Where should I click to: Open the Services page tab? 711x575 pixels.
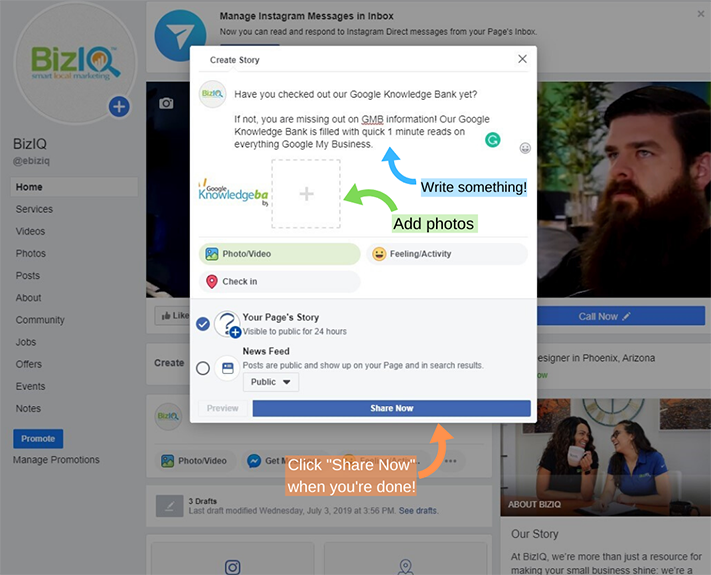(x=34, y=209)
